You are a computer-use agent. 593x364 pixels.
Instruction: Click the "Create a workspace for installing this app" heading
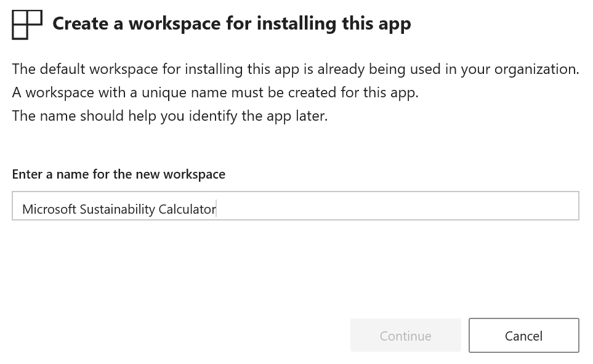(x=232, y=23)
